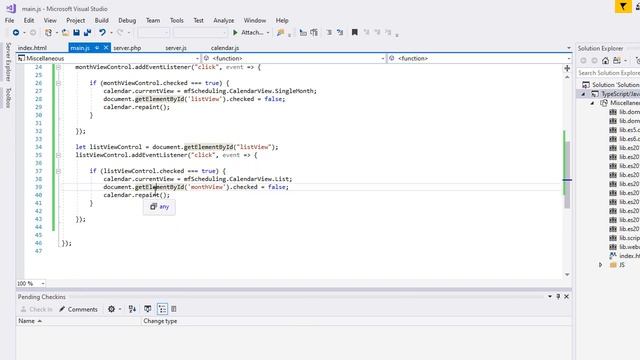Click the Uncomment Lines icon
This screenshot has width=640, height=360.
(314, 32)
